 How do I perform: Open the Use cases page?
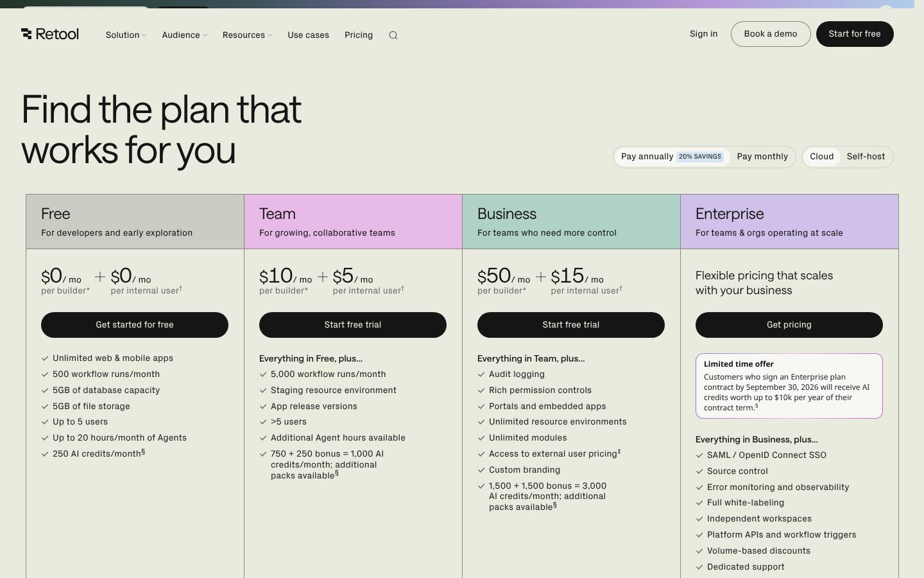[309, 35]
